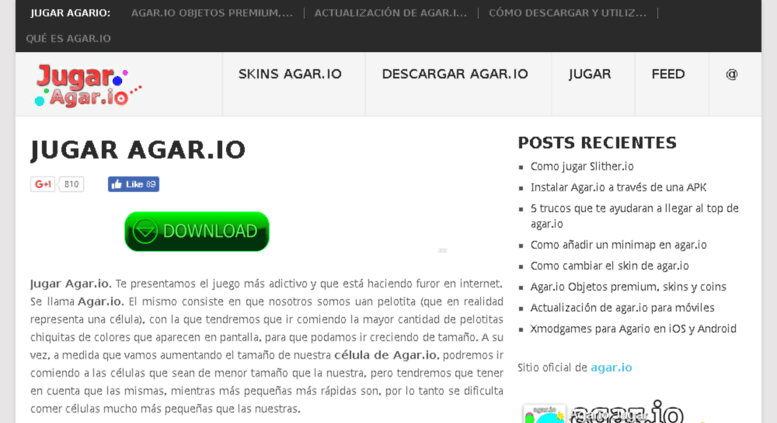Open post Como jugar Slither.io
777x423 pixels.
(x=582, y=166)
